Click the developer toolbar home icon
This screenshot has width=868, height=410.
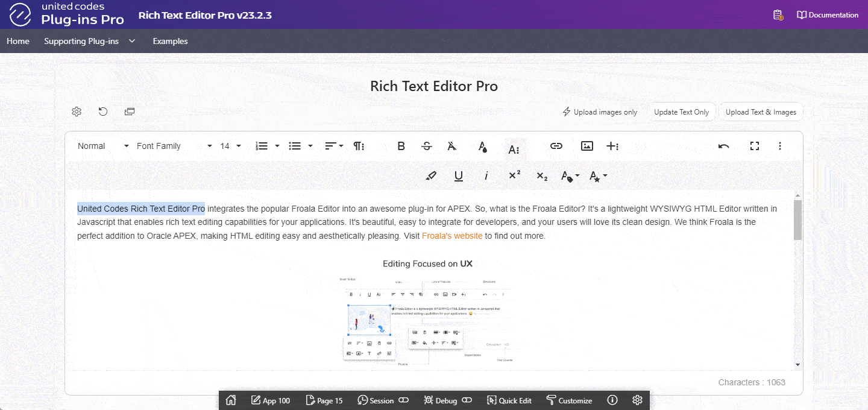pos(230,400)
